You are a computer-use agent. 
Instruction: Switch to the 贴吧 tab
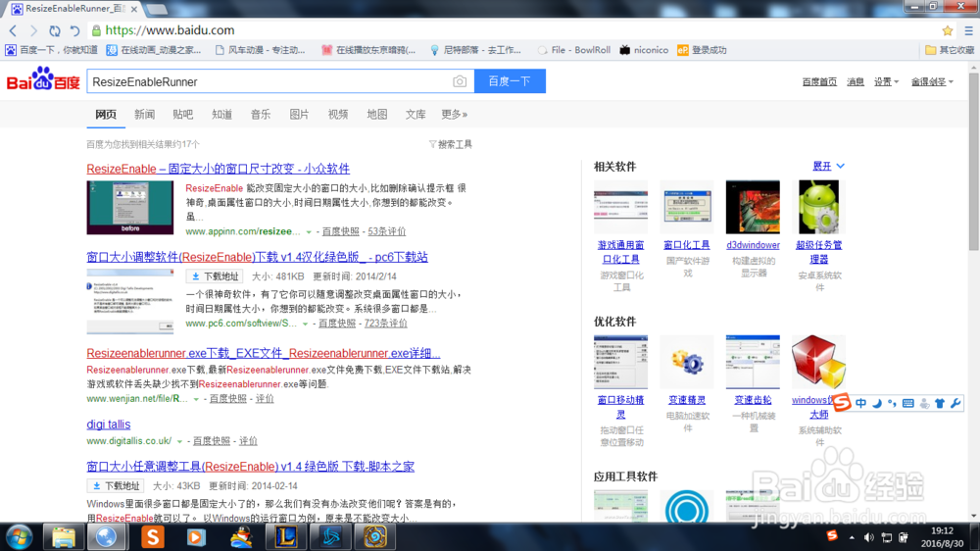(x=182, y=115)
